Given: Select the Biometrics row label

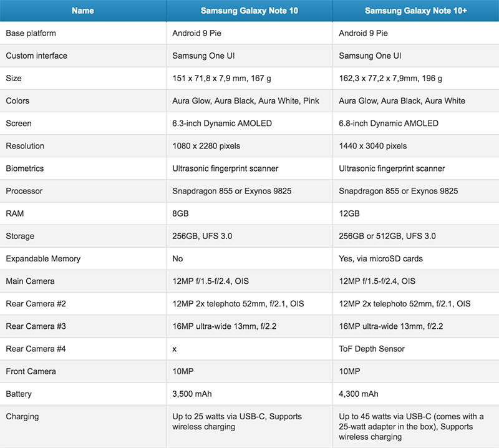Looking at the screenshot, I should pos(25,168).
